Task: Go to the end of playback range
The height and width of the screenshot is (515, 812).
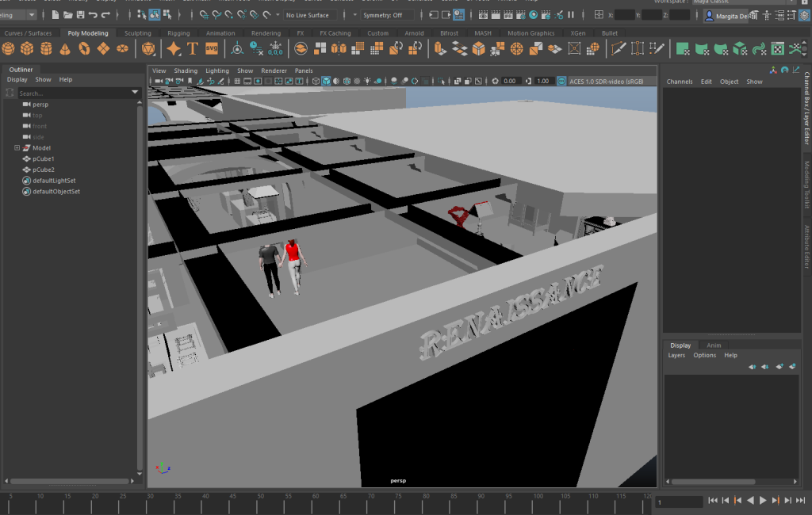Action: (x=800, y=501)
